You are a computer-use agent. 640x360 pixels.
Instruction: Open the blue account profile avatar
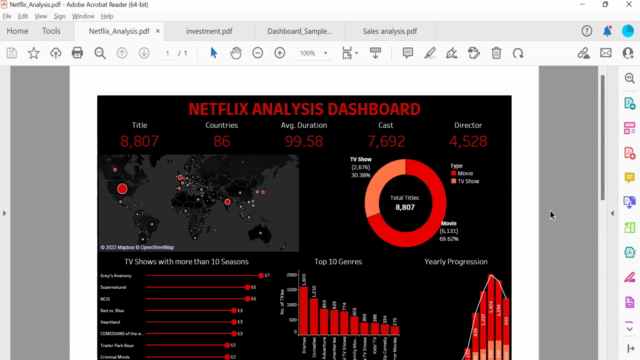(x=628, y=31)
